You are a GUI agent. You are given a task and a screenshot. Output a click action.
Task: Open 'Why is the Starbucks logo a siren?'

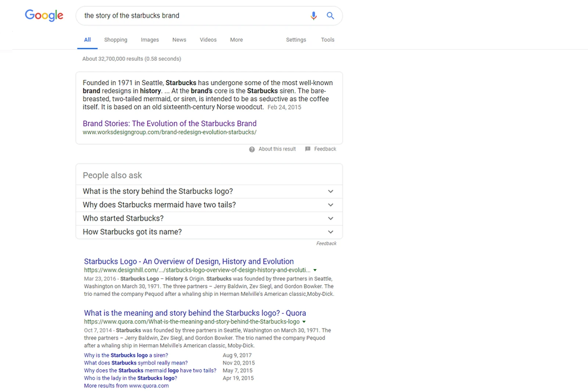pyautogui.click(x=126, y=355)
